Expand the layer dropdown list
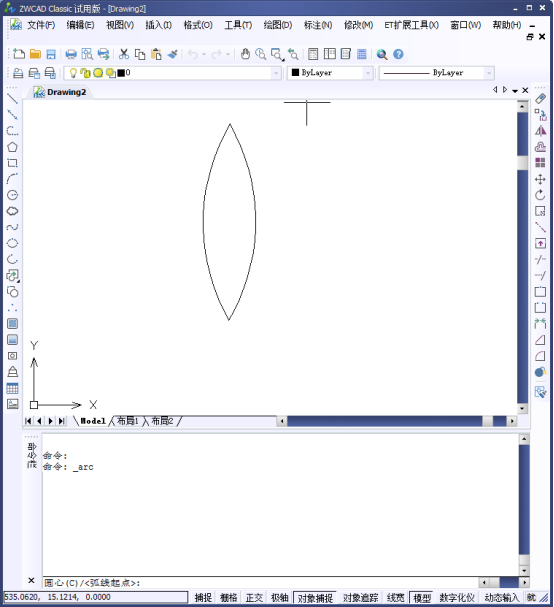Viewport: 554px width, 607px height. click(276, 73)
